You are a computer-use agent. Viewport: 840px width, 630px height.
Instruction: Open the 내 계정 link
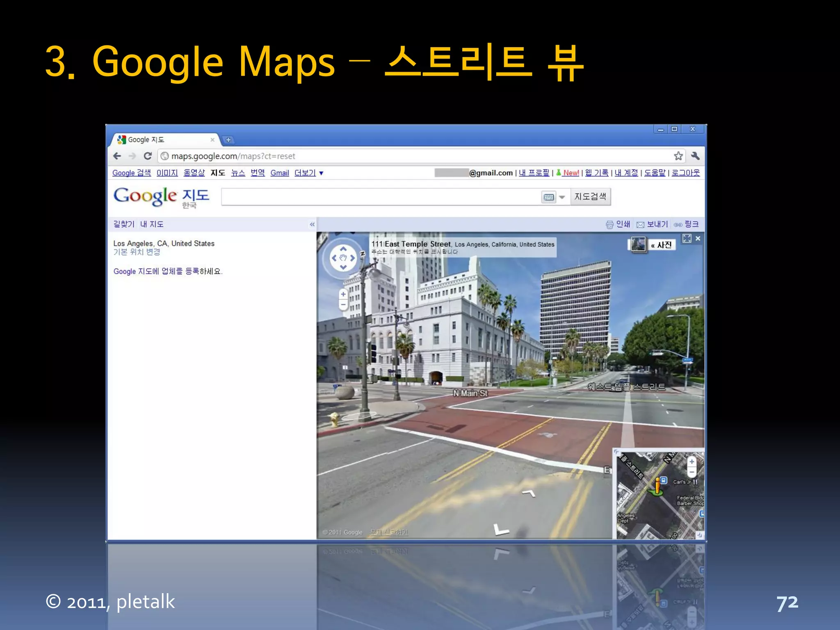click(626, 173)
